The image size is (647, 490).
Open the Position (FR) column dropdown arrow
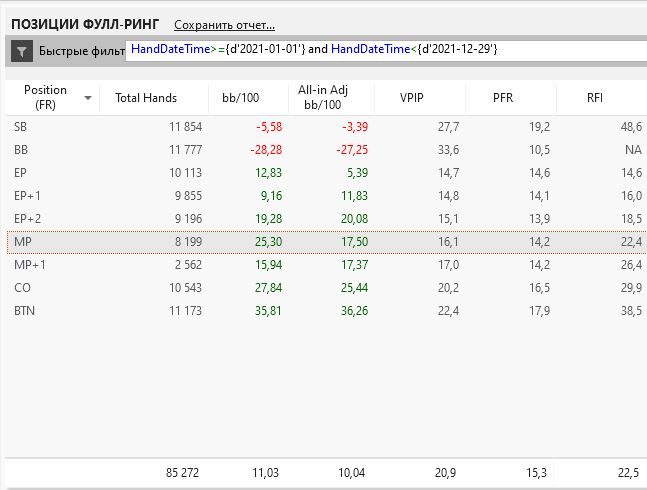(88, 98)
